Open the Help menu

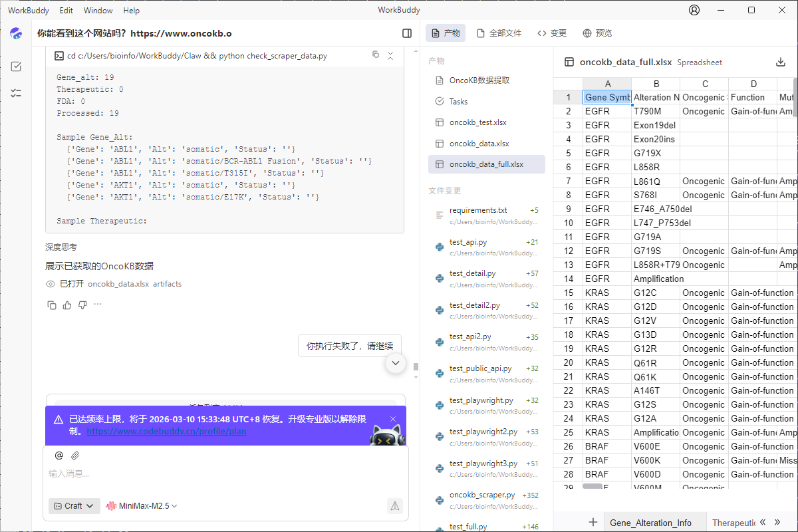pyautogui.click(x=132, y=10)
